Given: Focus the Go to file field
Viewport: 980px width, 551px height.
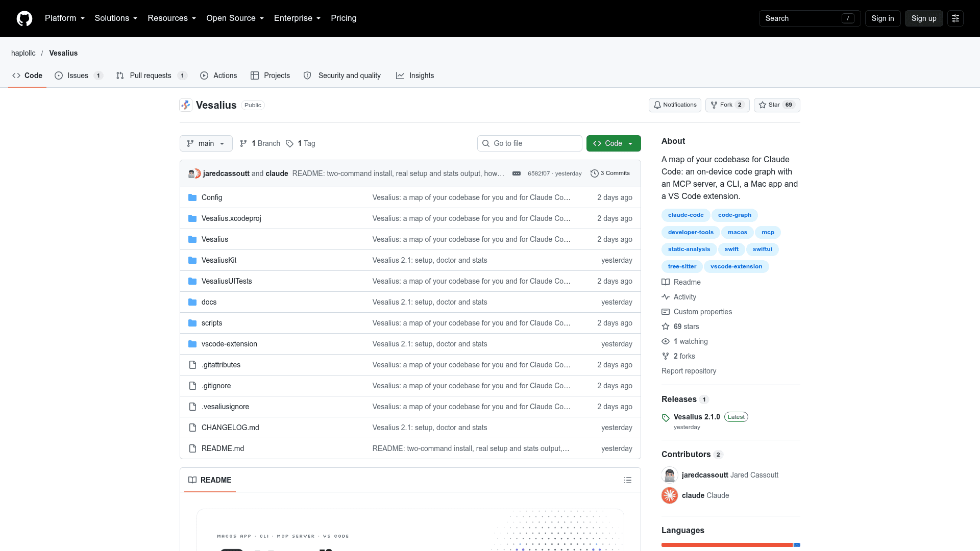Looking at the screenshot, I should [x=530, y=143].
